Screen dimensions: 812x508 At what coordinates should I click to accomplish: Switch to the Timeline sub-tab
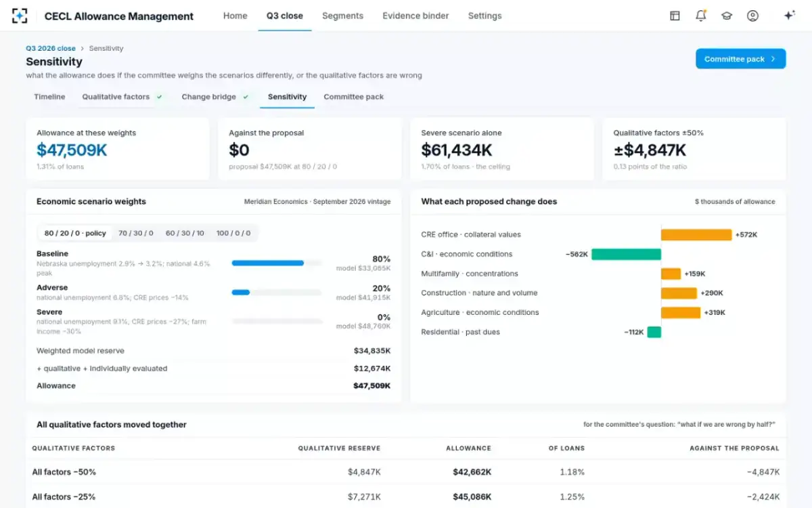click(x=49, y=97)
